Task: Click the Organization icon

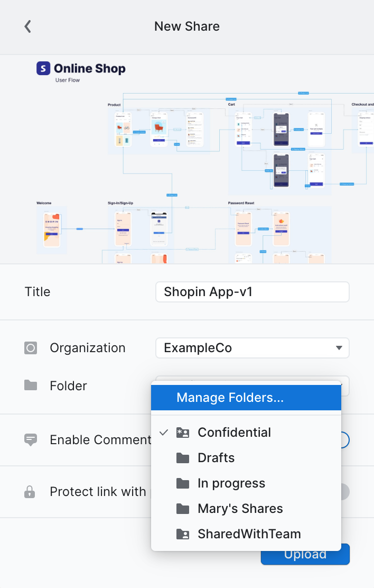Action: [x=31, y=348]
